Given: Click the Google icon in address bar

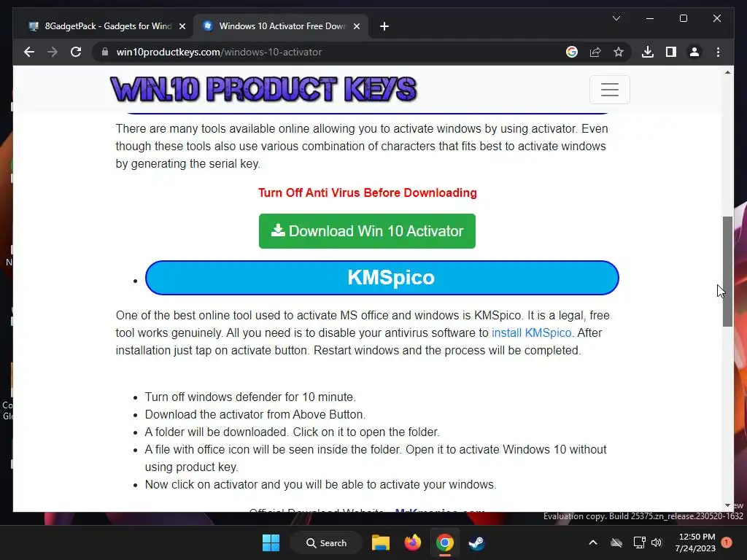Looking at the screenshot, I should [572, 52].
